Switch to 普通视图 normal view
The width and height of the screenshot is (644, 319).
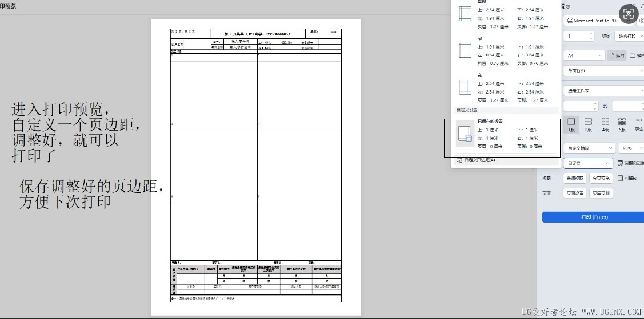(x=575, y=179)
